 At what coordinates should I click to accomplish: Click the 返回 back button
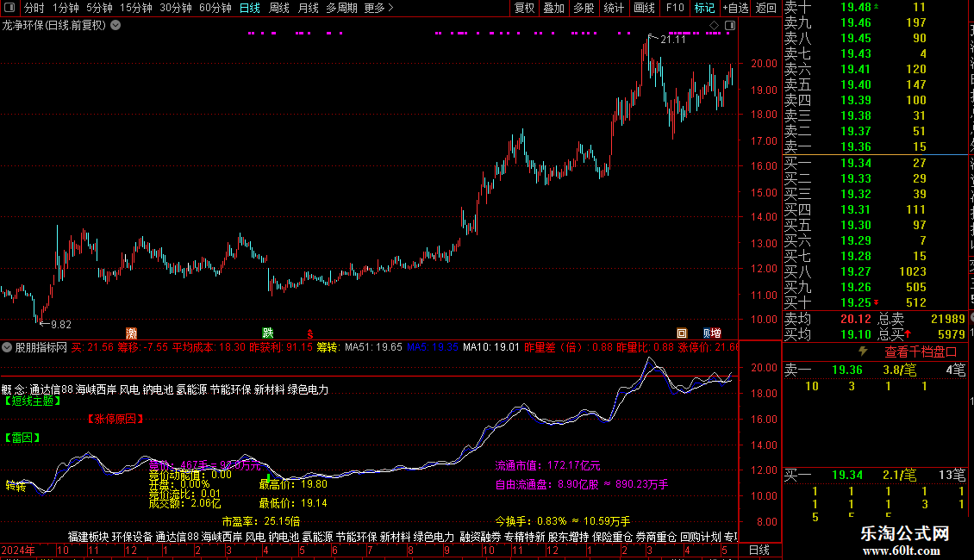[766, 8]
